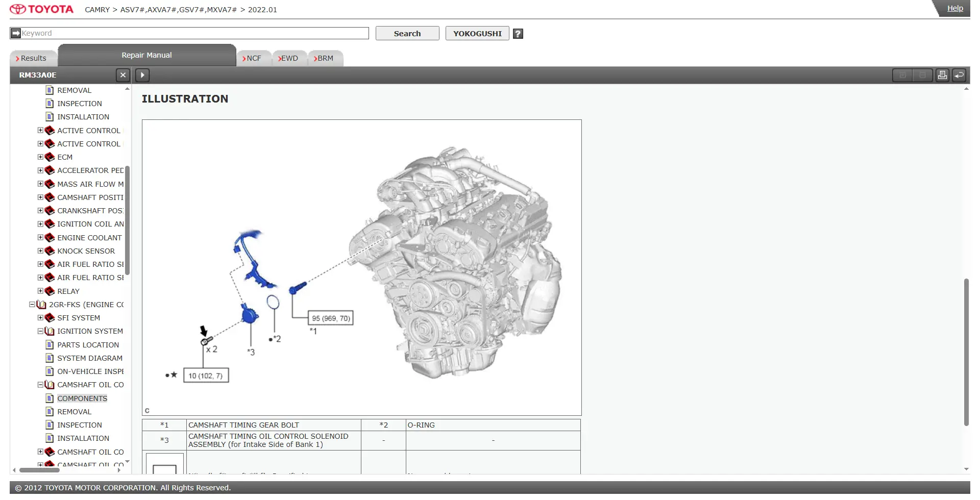This screenshot has width=980, height=500.
Task: Click the open book icon for IGNITION SYSTEM
Action: (50, 331)
